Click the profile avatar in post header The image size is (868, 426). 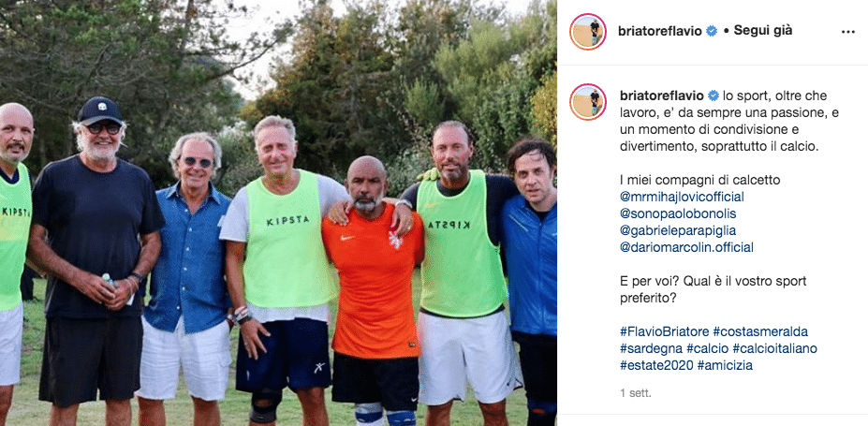pyautogui.click(x=588, y=32)
